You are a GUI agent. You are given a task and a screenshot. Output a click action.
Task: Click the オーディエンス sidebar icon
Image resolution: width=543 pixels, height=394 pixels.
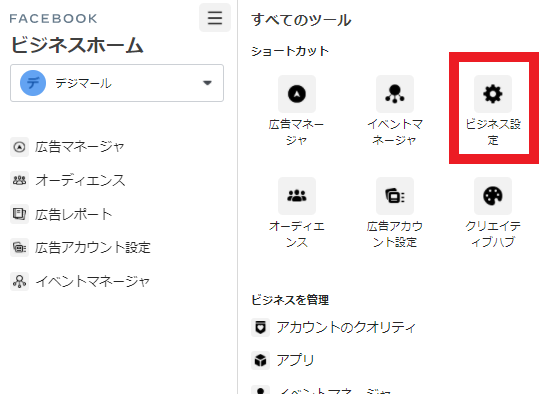pos(19,180)
